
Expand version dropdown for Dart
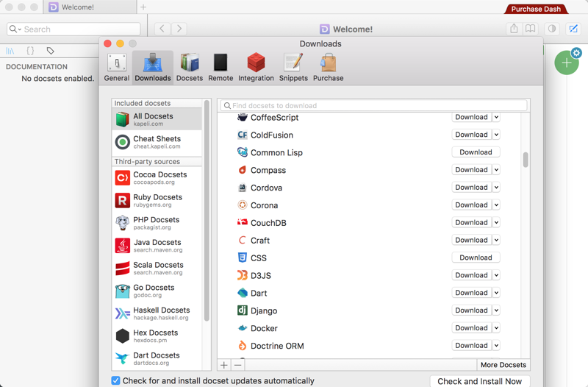pos(496,293)
